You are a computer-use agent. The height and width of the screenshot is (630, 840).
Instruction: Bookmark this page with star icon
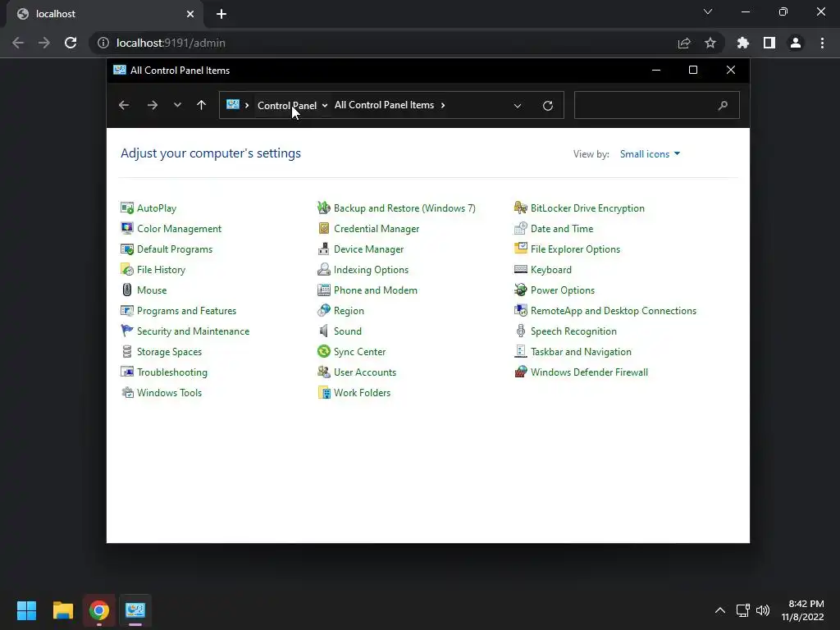point(710,43)
